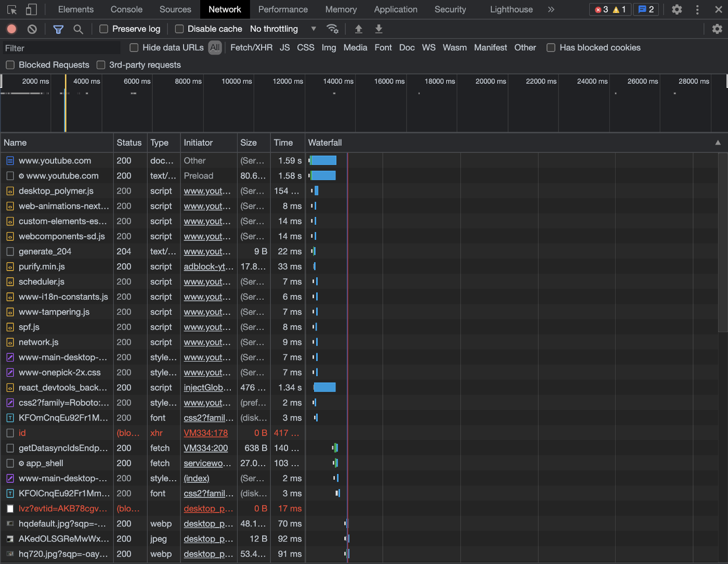Enable Disable cache checkbox

point(179,29)
